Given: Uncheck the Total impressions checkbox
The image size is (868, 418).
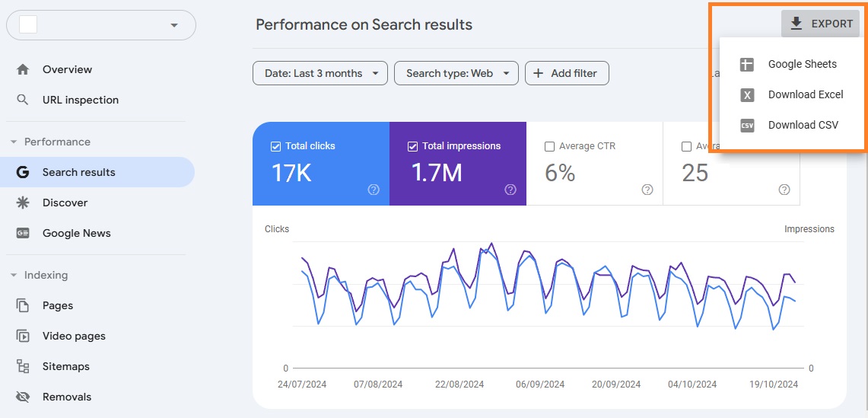Looking at the screenshot, I should point(412,146).
